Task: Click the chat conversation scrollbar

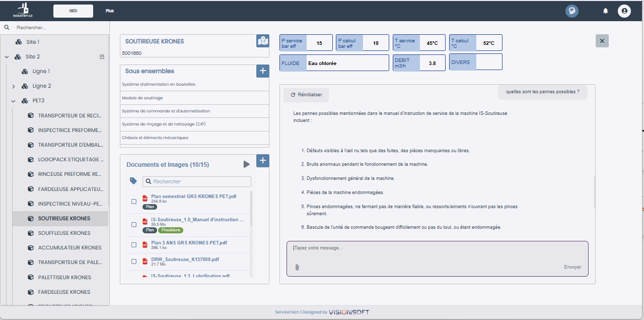Action: [x=594, y=191]
